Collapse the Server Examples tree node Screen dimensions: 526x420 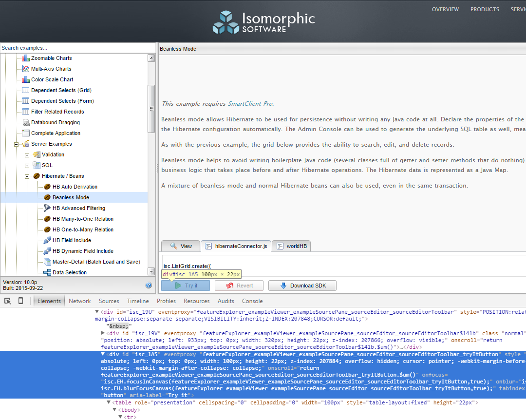(16, 144)
